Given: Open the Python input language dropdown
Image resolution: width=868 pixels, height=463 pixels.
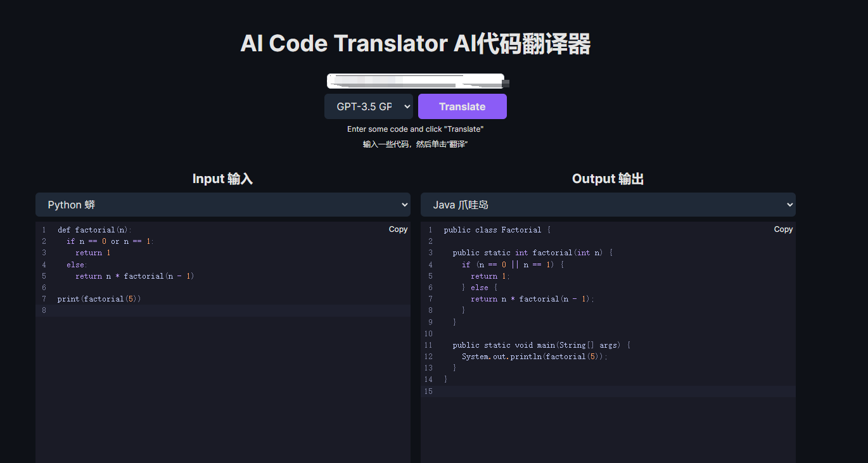Looking at the screenshot, I should [223, 205].
